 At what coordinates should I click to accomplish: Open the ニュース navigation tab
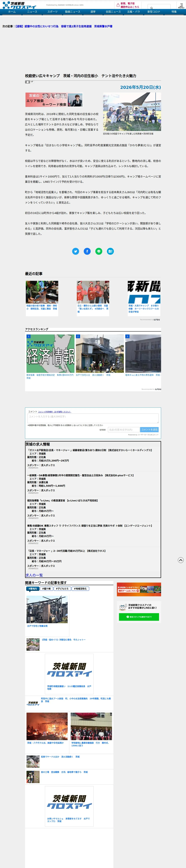pos(32,12)
